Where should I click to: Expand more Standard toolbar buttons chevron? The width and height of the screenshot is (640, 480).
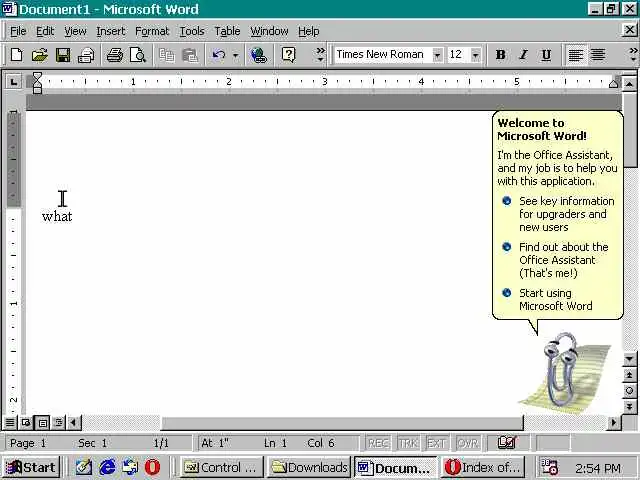click(321, 55)
